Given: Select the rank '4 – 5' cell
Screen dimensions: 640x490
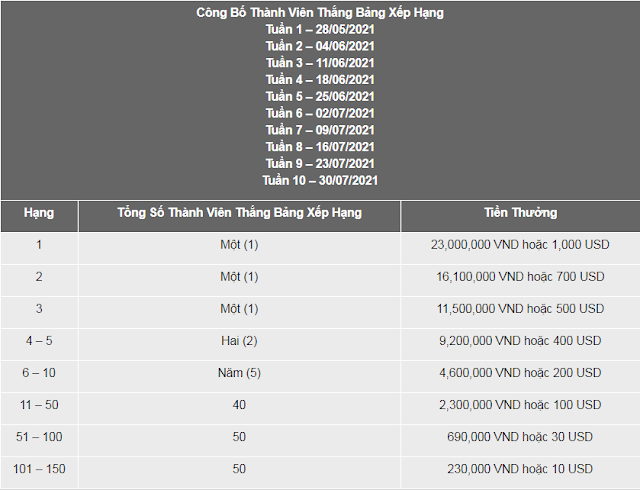Looking at the screenshot, I should tap(39, 341).
